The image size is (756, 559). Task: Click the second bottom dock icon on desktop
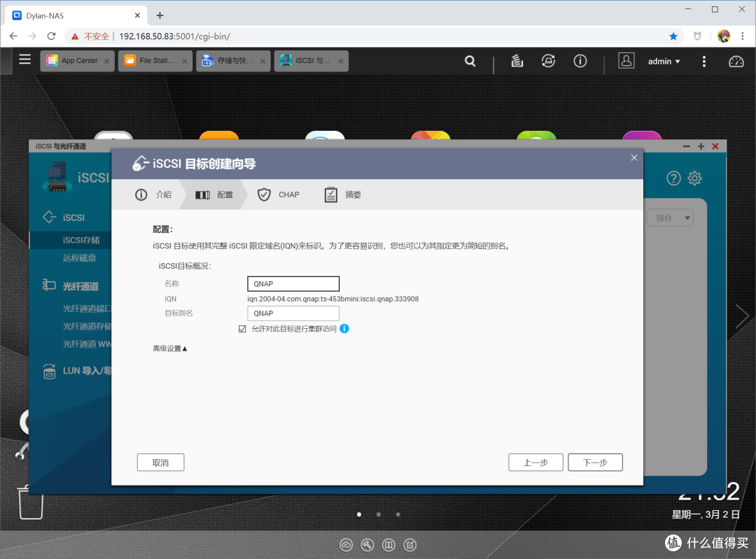[367, 545]
